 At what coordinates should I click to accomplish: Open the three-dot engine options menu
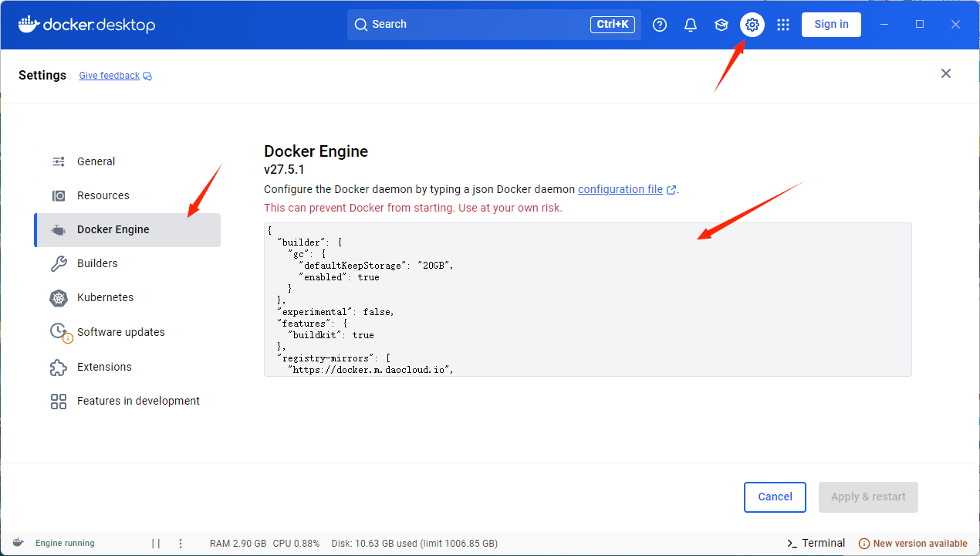[x=181, y=544]
